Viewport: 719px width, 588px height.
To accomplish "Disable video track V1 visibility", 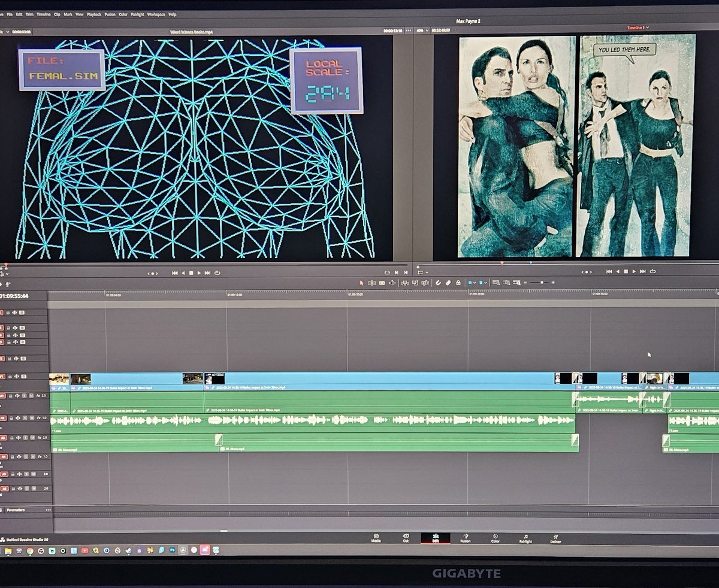I will point(23,377).
